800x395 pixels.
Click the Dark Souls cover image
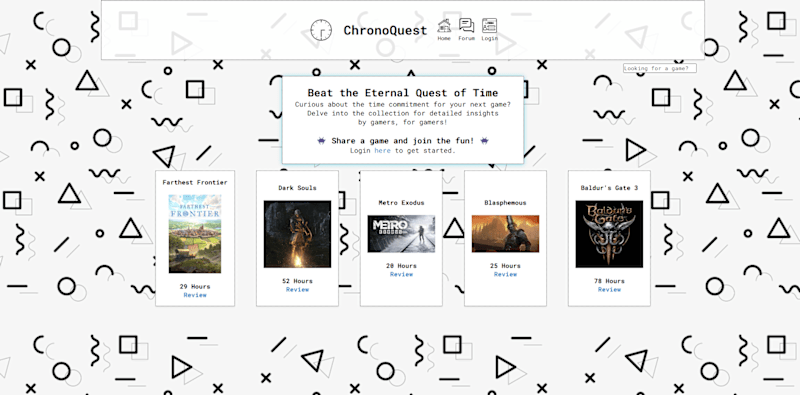pyautogui.click(x=297, y=234)
